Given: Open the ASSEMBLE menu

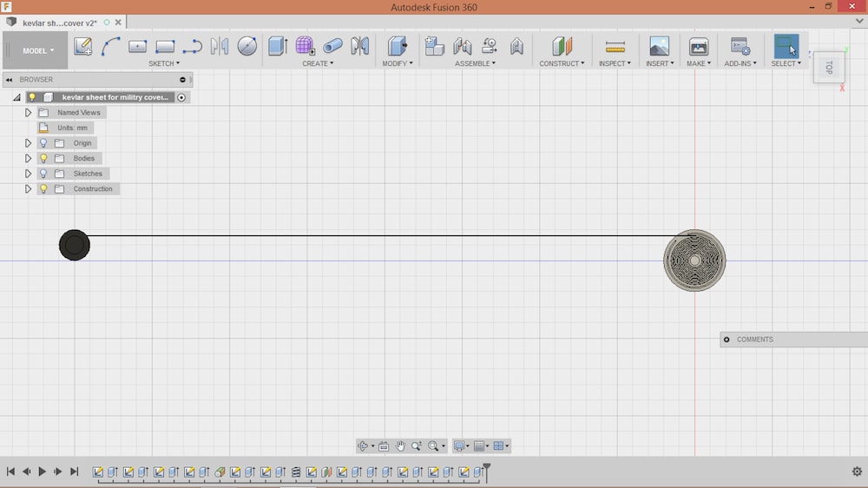Looking at the screenshot, I should (x=475, y=63).
